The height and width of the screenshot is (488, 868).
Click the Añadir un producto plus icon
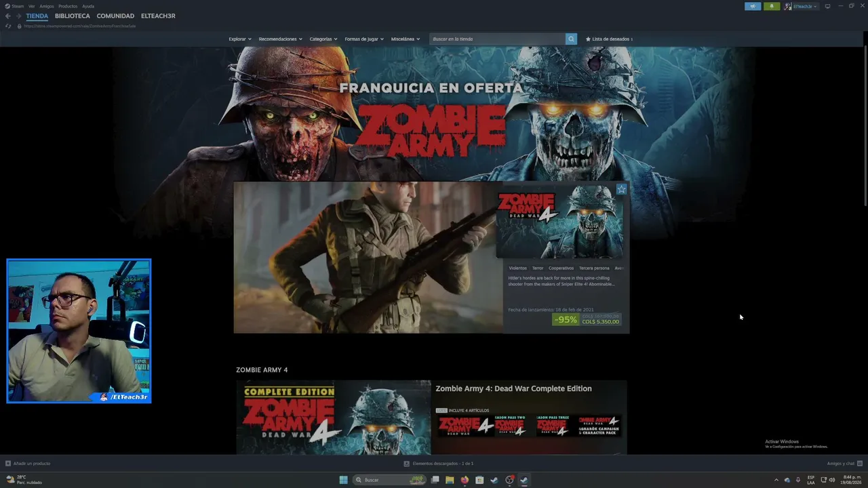[8, 464]
